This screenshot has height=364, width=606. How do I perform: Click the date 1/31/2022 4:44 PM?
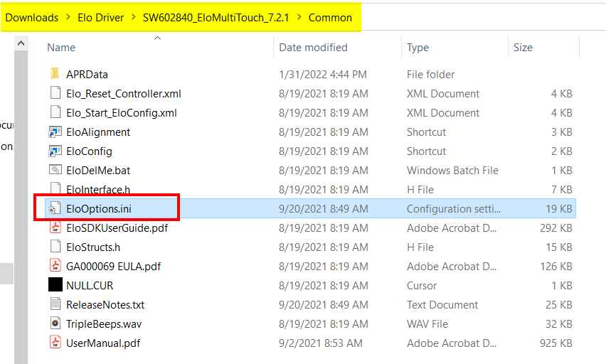click(323, 74)
